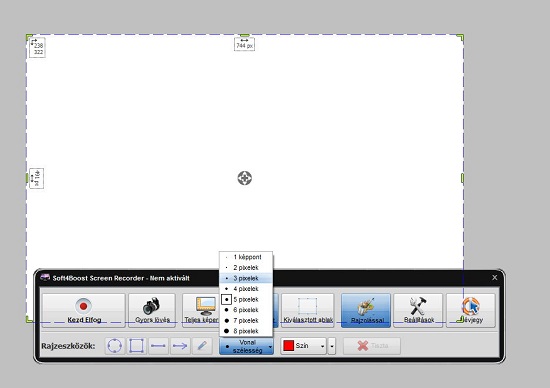Select the arrow drawing tool
550x388 pixels.
tap(180, 346)
